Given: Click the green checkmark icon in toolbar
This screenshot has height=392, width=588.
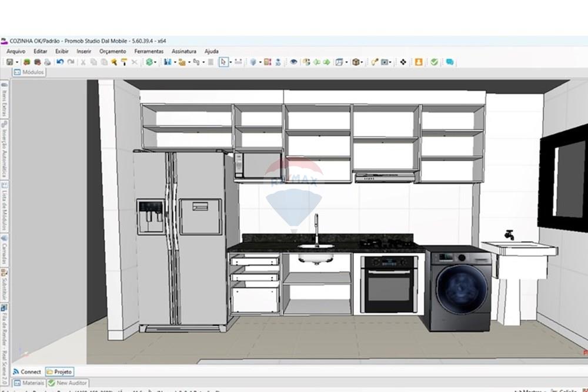Looking at the screenshot, I should 434,62.
